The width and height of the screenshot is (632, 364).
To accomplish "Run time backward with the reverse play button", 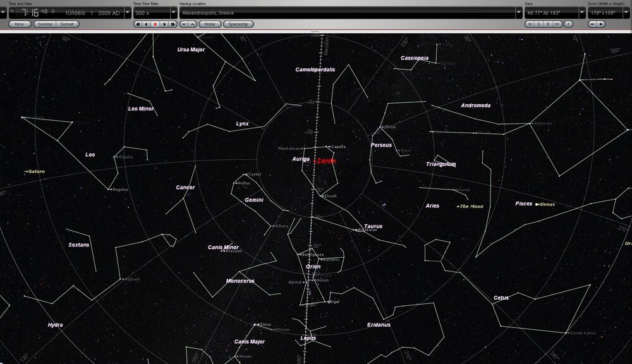I will click(x=147, y=24).
